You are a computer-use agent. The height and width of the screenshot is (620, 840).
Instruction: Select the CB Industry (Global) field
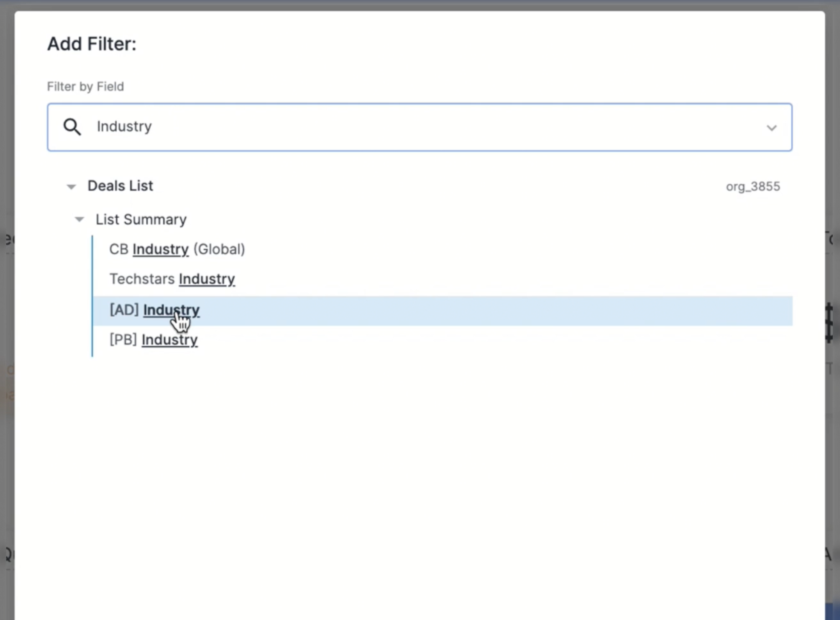point(177,249)
